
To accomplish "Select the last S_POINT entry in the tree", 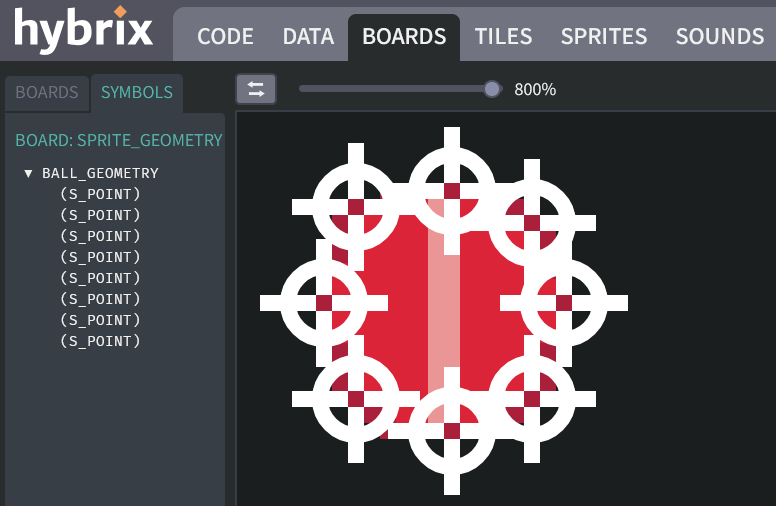I will pos(100,341).
